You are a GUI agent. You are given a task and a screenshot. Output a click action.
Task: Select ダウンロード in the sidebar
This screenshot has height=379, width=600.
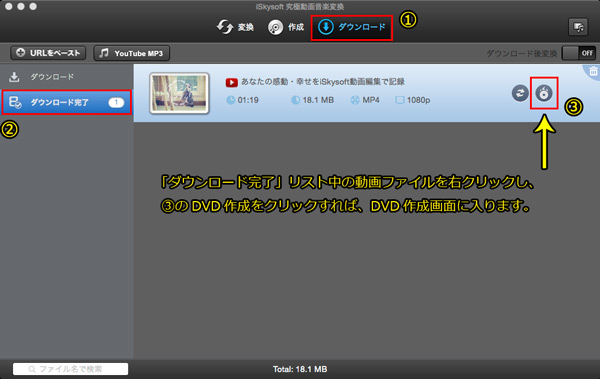click(67, 77)
